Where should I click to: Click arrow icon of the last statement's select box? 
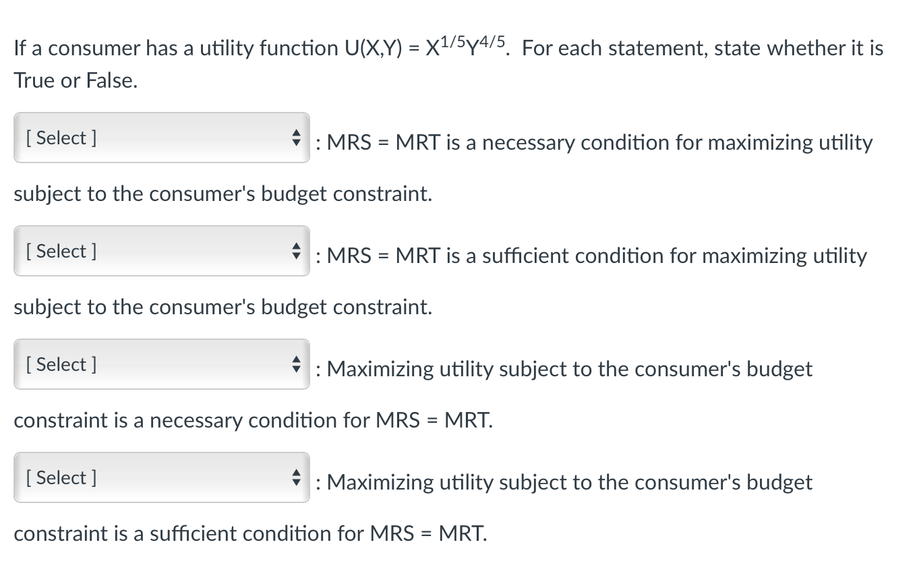295,478
